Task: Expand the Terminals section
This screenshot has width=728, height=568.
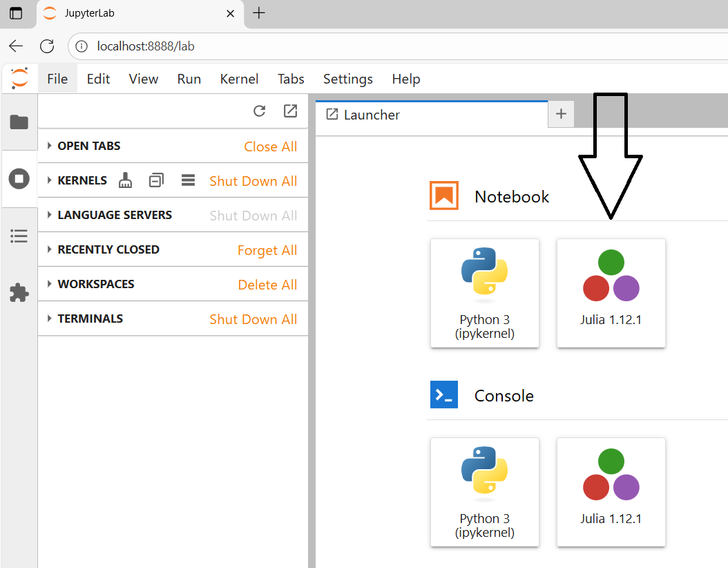Action: pos(90,319)
